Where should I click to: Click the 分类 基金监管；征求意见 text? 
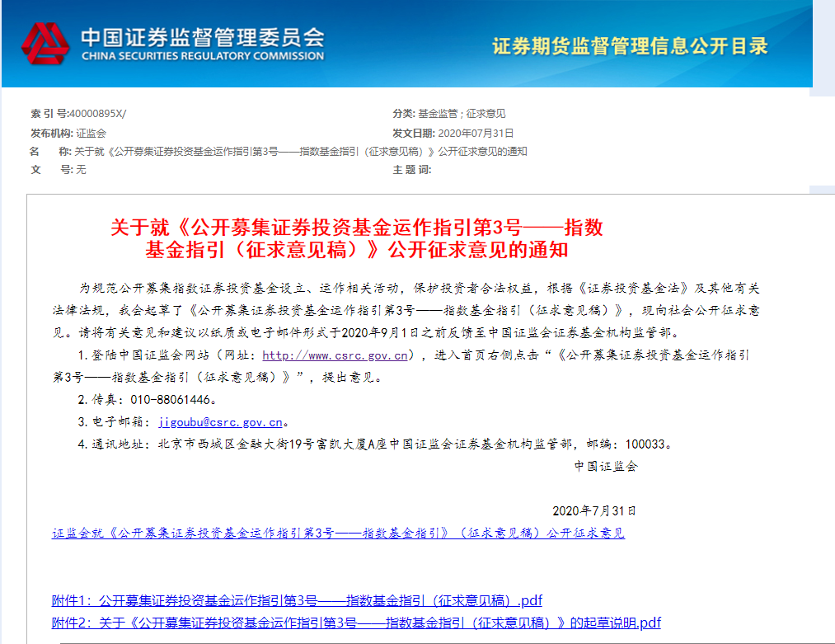449,114
